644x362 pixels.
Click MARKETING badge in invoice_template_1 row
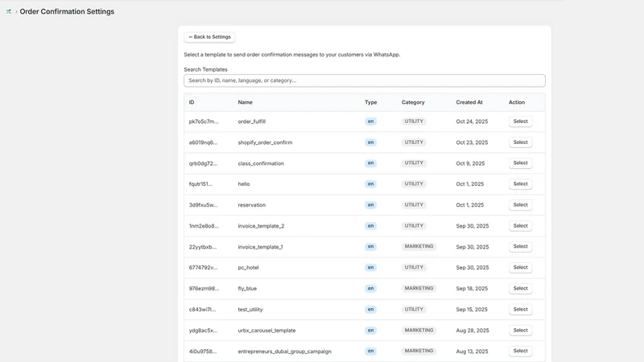coord(419,246)
